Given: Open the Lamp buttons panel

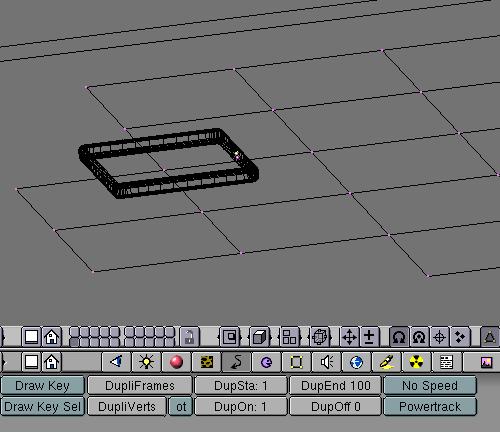Looking at the screenshot, I should point(146,362).
